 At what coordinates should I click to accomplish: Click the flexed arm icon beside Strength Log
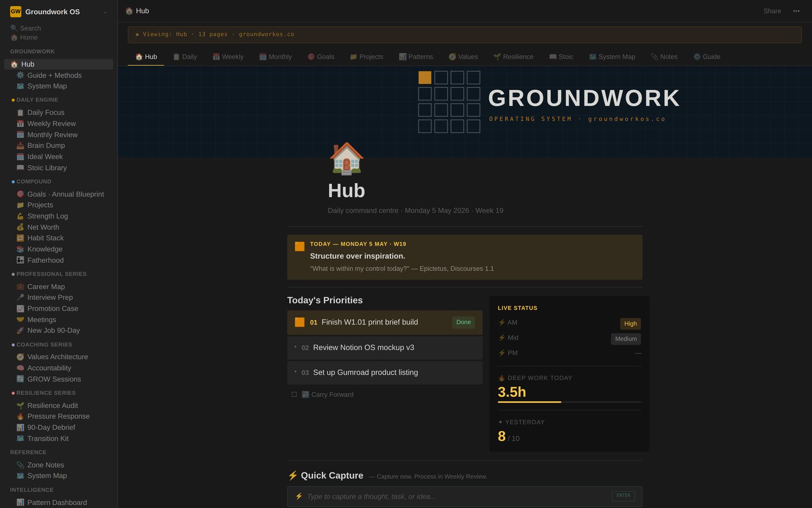[x=20, y=216]
